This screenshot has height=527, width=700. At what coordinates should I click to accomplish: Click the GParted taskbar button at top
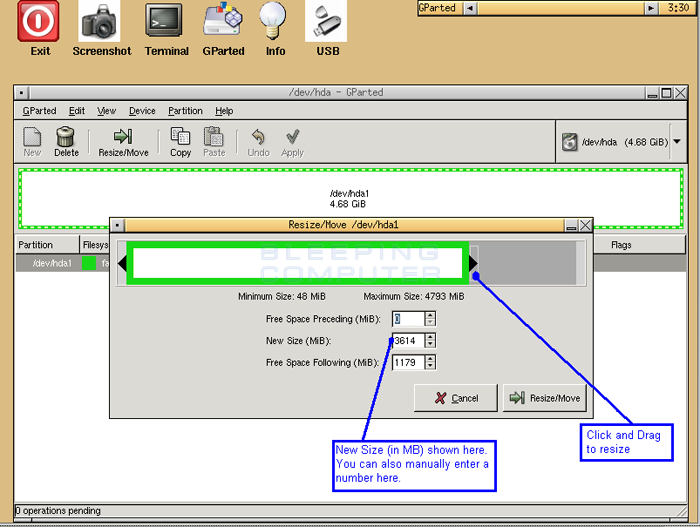[x=439, y=8]
